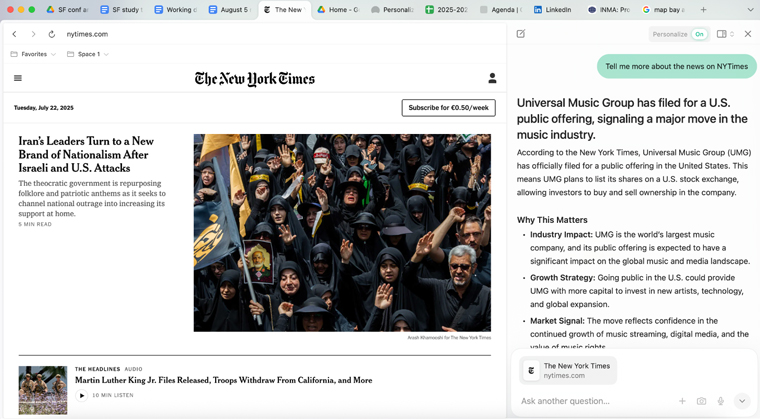The image size is (760, 419).
Task: Switch to the SF study tab
Action: tap(121, 10)
